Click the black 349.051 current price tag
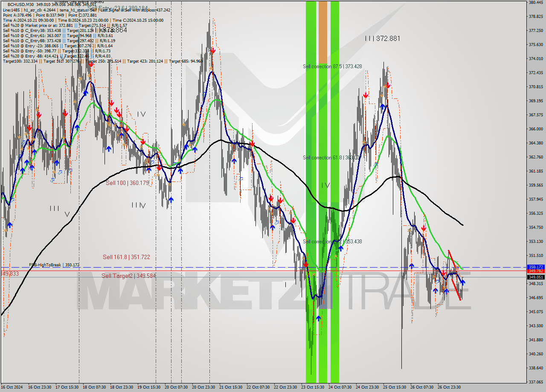Viewport: 546px width, 392px height. pyautogui.click(x=536, y=277)
